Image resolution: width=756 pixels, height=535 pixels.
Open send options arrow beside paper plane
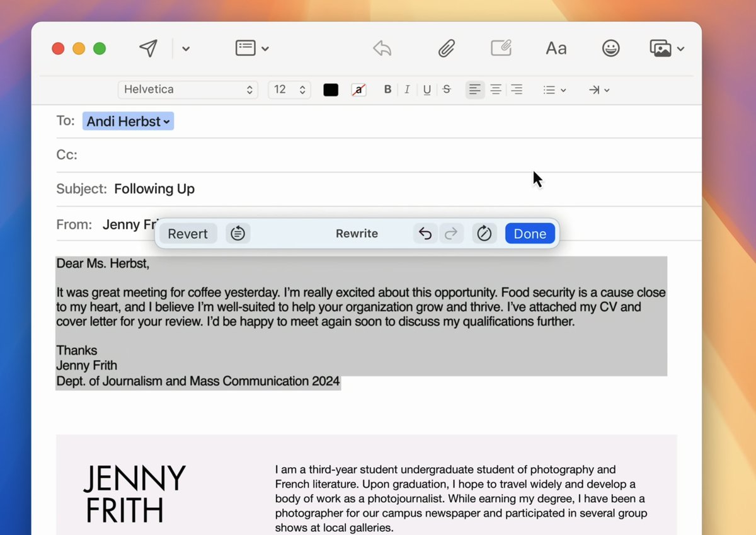(x=186, y=49)
